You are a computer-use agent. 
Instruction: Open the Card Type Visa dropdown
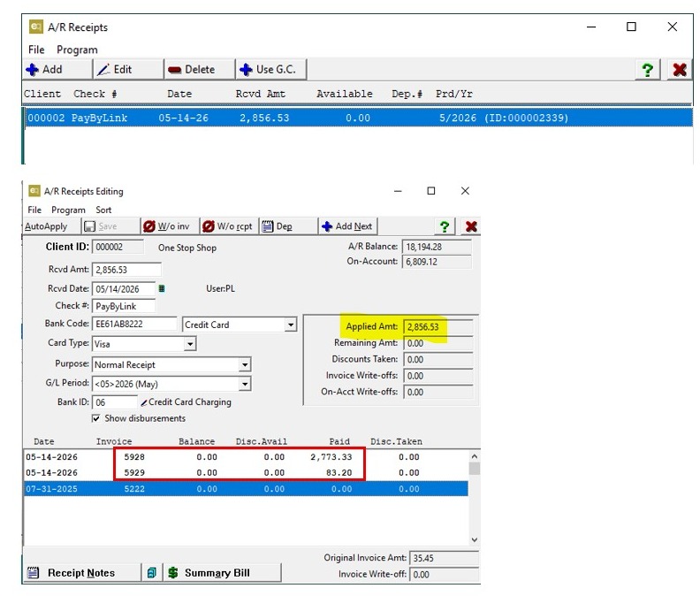(190, 344)
